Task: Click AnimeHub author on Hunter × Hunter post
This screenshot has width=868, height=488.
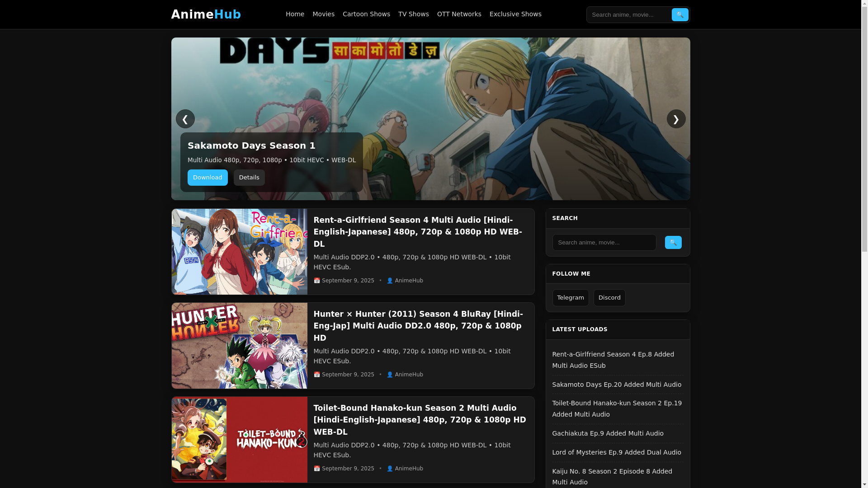Action: [409, 375]
